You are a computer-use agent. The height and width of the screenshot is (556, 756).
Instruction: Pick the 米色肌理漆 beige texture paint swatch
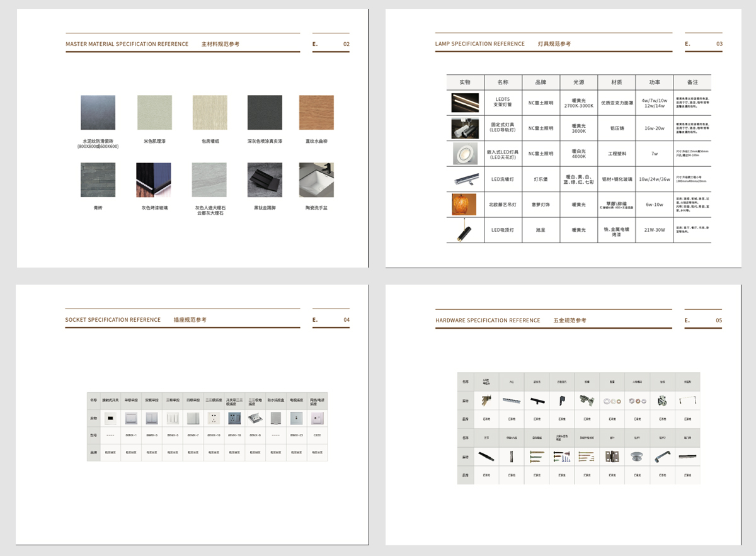154,113
